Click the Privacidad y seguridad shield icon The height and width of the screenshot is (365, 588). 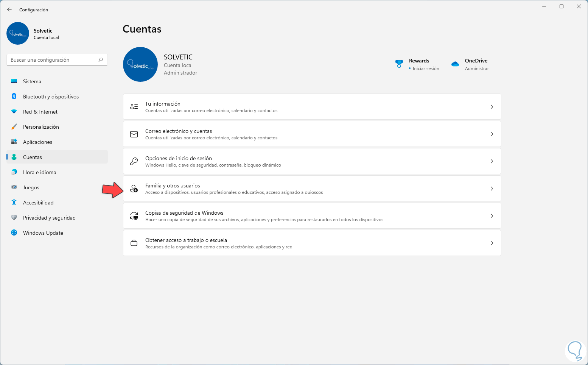tap(14, 218)
